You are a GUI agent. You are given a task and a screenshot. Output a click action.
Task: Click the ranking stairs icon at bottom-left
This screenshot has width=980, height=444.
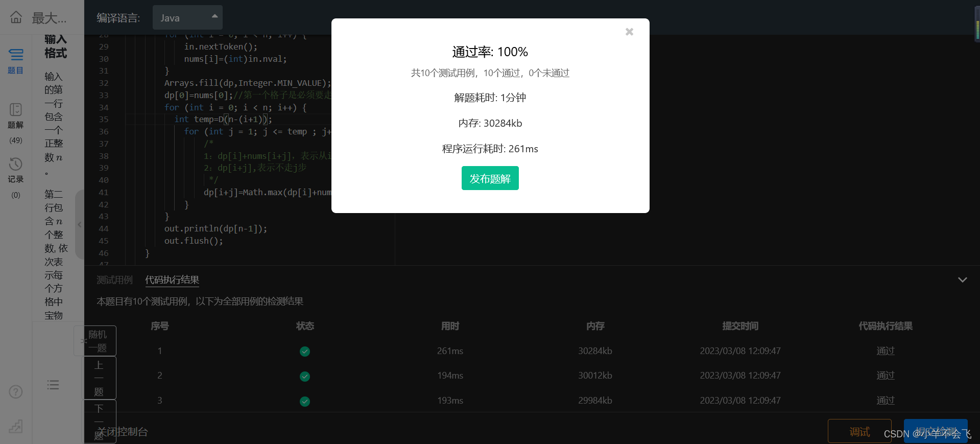click(x=16, y=426)
